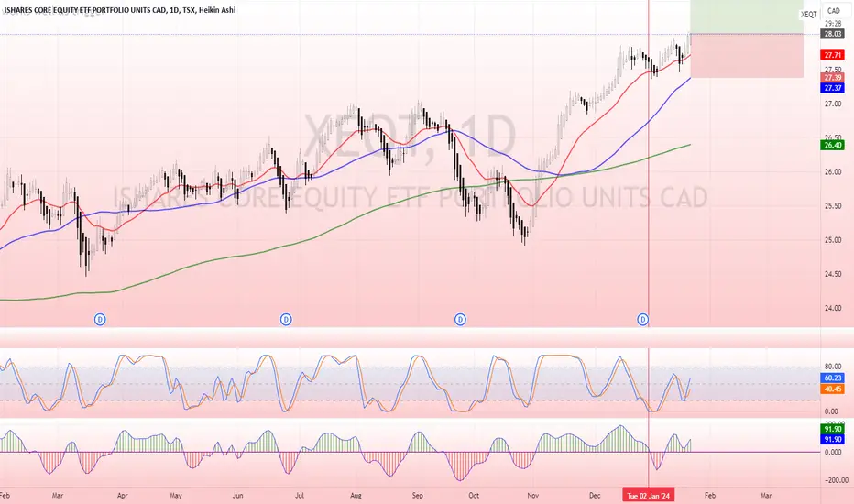The width and height of the screenshot is (854, 504).
Task: Click the 80.00 stochastic axis label
Action: click(833, 367)
